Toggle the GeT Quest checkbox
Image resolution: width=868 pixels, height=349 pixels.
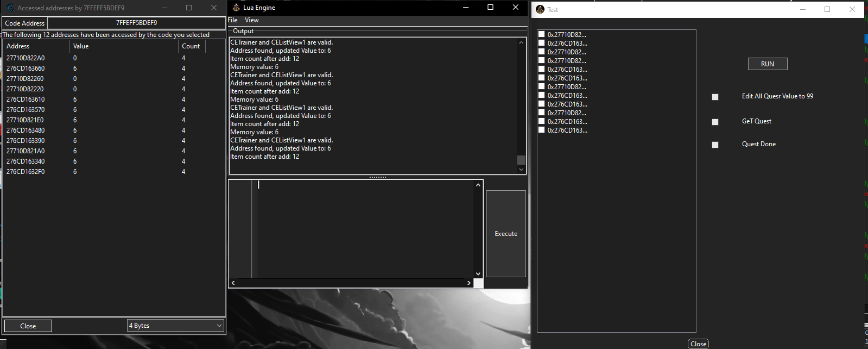(715, 122)
